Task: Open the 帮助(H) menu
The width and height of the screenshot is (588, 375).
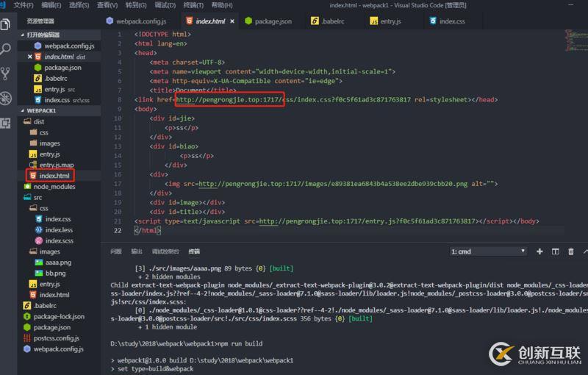Action: [222, 5]
